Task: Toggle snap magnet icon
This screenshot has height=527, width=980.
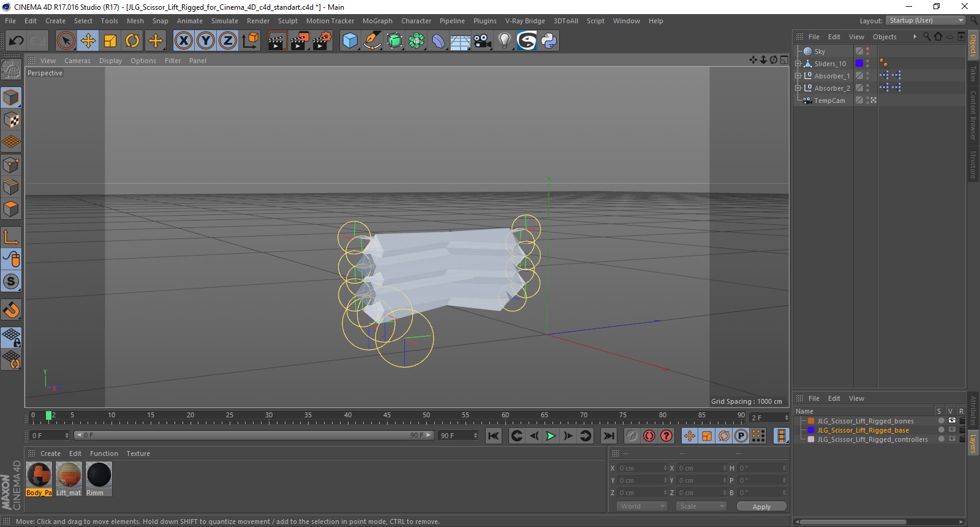Action: click(11, 310)
